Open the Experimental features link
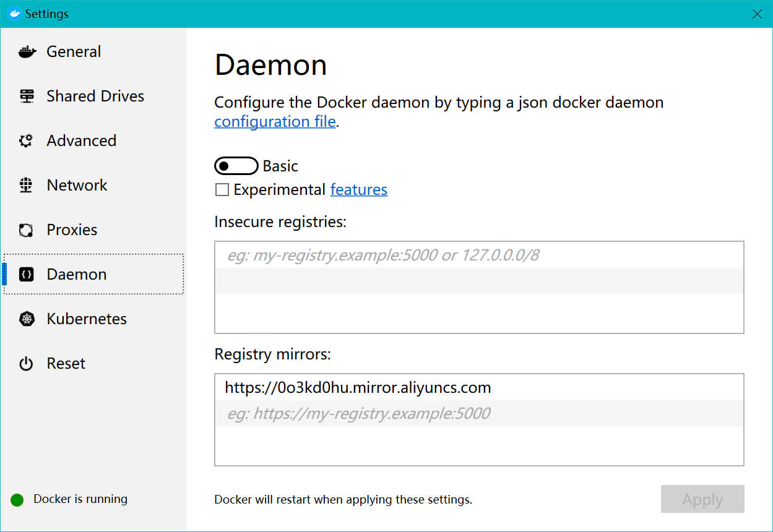Screen dimensions: 773x532 [x=359, y=190]
